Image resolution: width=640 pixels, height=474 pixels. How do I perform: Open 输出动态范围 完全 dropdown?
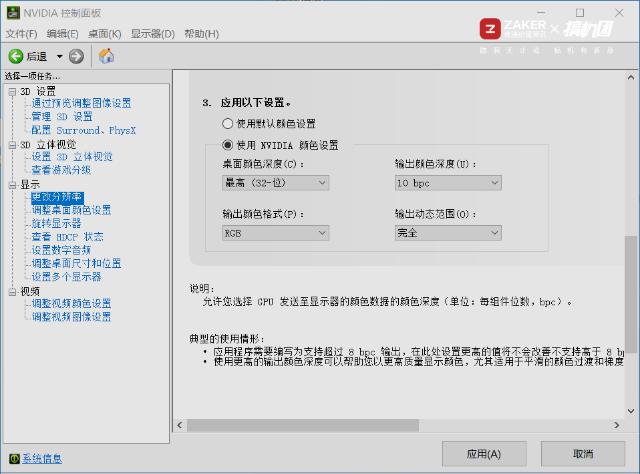pyautogui.click(x=448, y=233)
